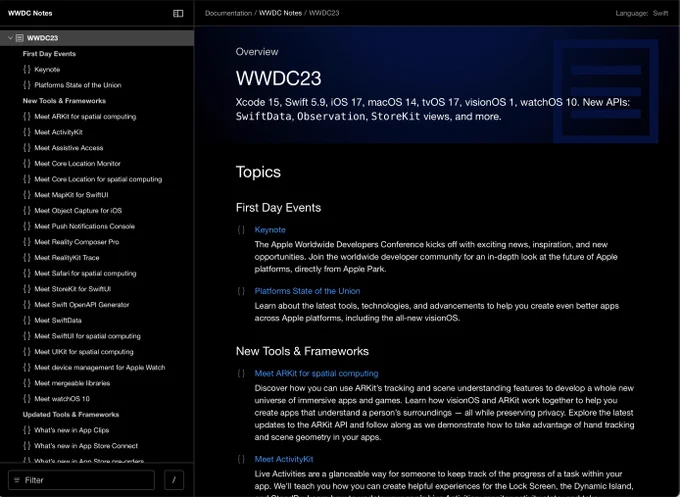Select the Keynote item in sidebar
Viewport: 680px width, 497px height.
tap(47, 69)
